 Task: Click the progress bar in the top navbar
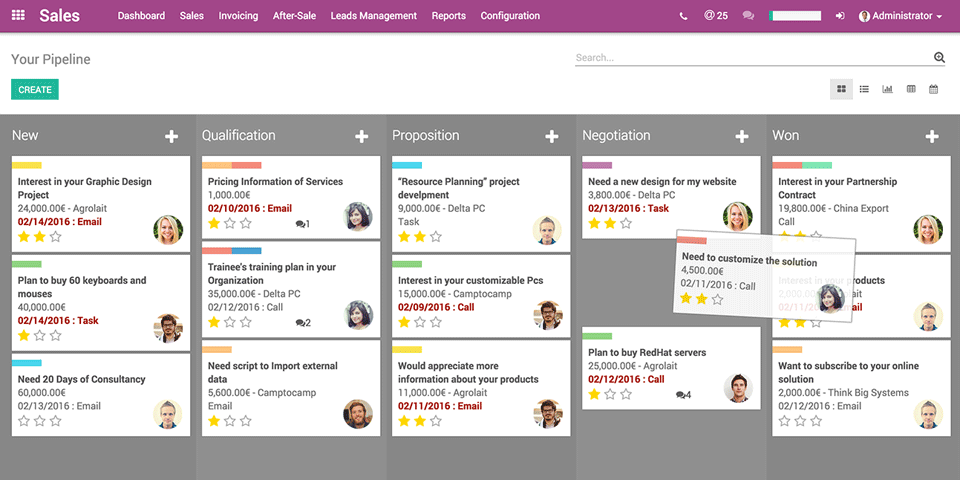(795, 16)
